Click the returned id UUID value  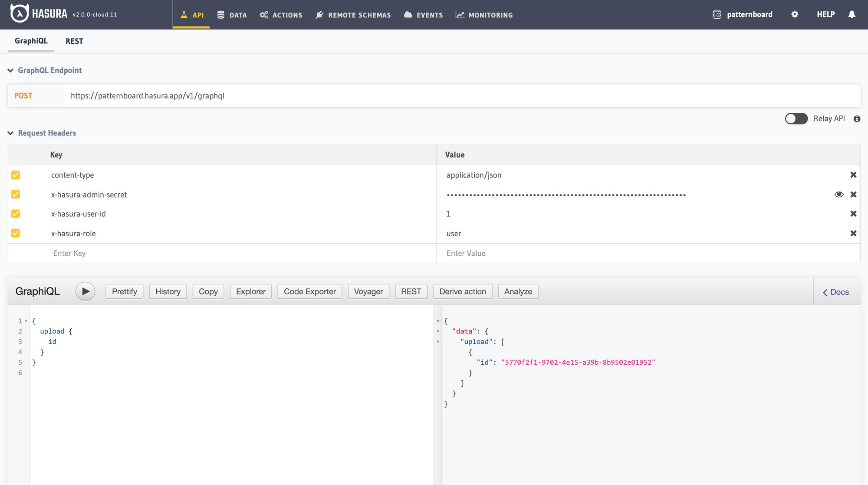[578, 363]
